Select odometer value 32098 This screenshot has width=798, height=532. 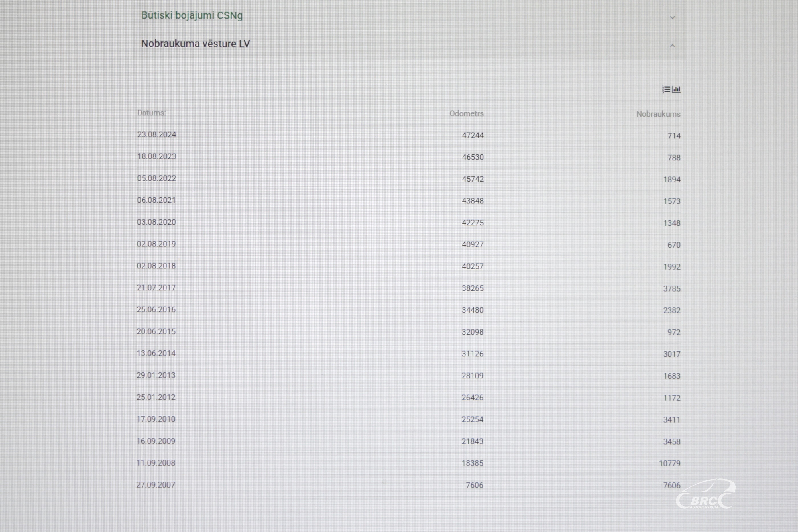pyautogui.click(x=472, y=332)
